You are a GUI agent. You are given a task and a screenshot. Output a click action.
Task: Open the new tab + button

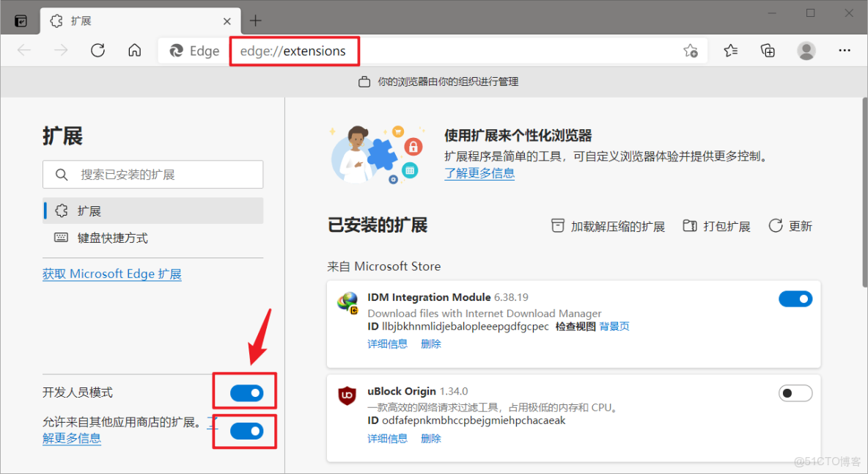pyautogui.click(x=255, y=21)
